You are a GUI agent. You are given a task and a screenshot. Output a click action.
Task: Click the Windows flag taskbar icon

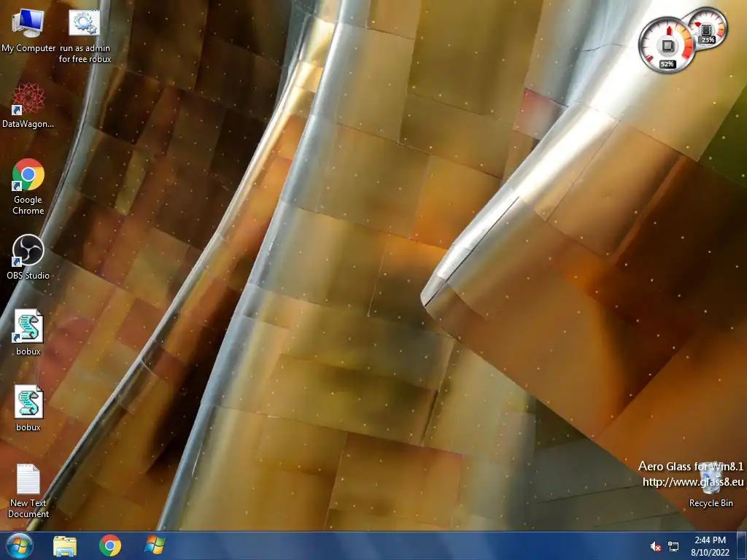(x=155, y=545)
